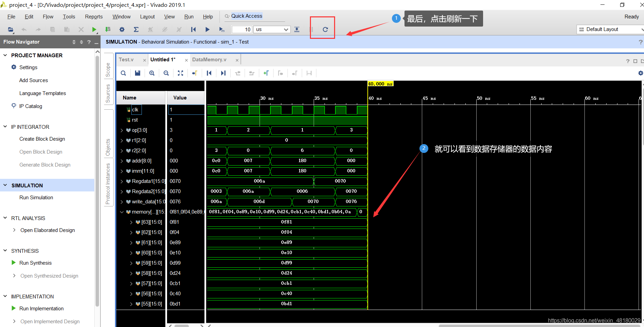Click the Go To Cursor icon
This screenshot has width=644, height=327.
click(x=195, y=73)
